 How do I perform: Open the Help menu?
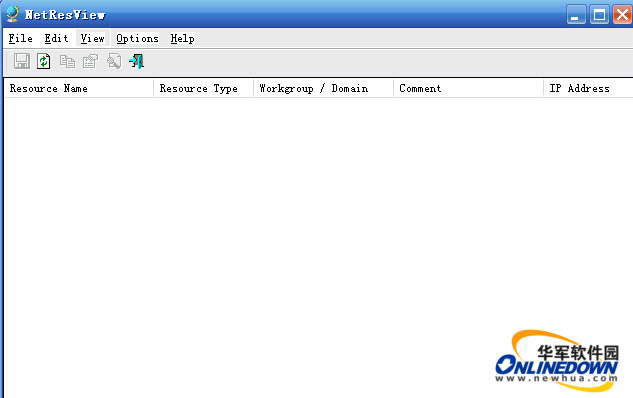tap(182, 39)
